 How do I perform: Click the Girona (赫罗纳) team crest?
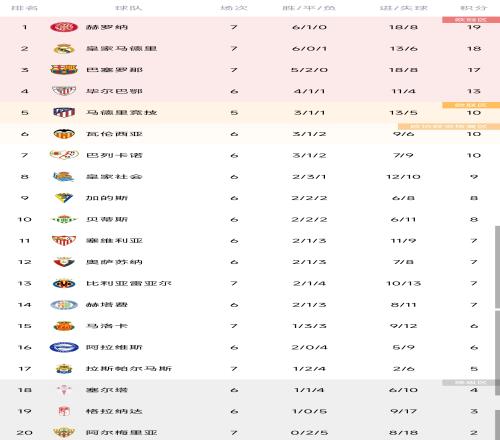(x=64, y=27)
